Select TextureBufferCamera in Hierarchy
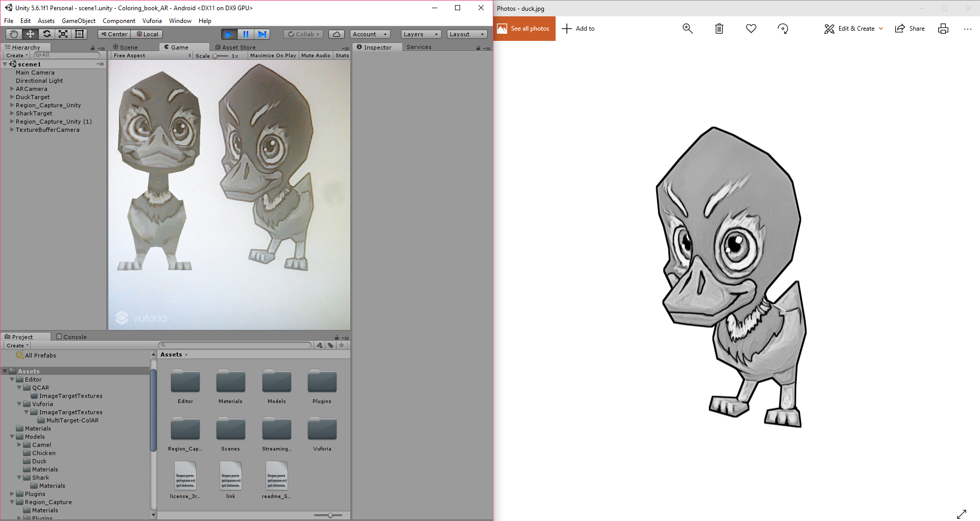This screenshot has width=980, height=521. point(47,130)
